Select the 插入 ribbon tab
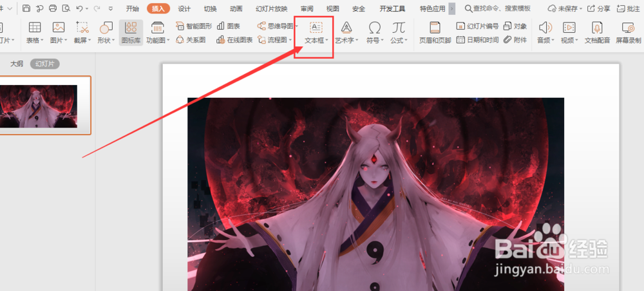Image resolution: width=644 pixels, height=291 pixels. pos(158,8)
